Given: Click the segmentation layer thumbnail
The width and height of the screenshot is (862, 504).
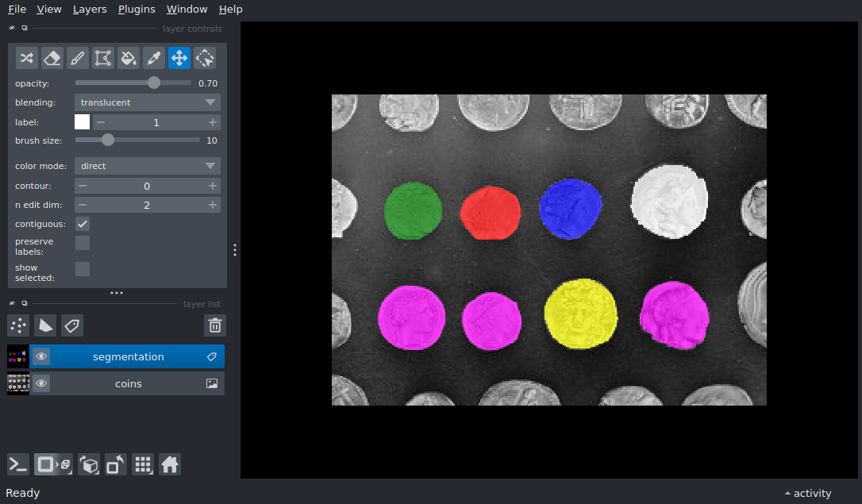Looking at the screenshot, I should [x=18, y=356].
